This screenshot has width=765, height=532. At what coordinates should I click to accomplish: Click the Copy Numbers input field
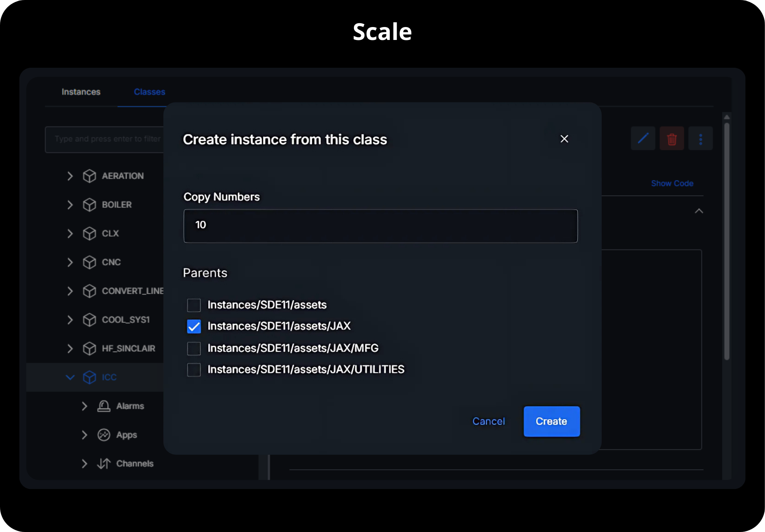[380, 226]
